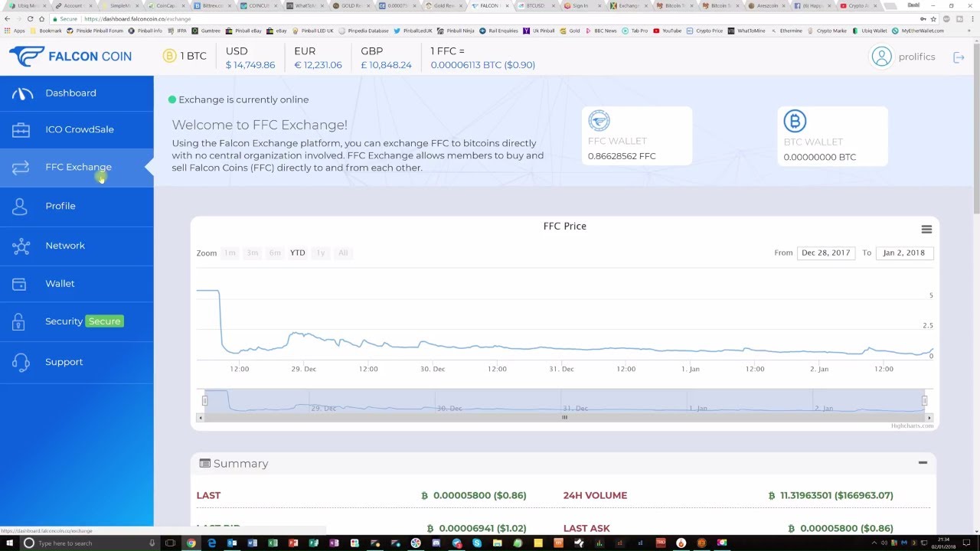Image resolution: width=980 pixels, height=551 pixels.
Task: Switch to the Bittrex browser tab
Action: [x=213, y=5]
